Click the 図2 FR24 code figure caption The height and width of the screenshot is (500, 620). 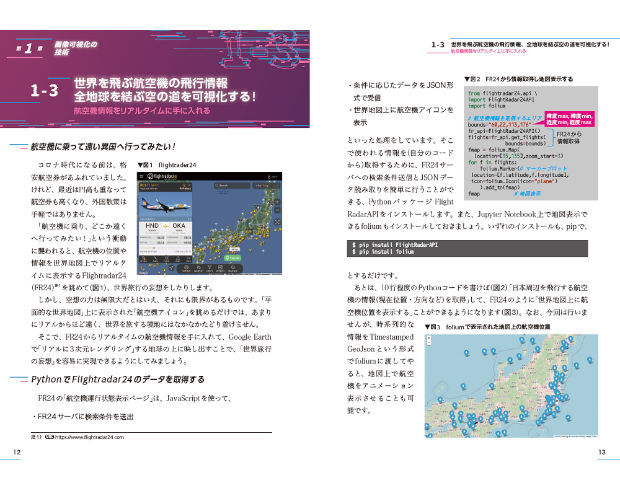click(x=518, y=79)
